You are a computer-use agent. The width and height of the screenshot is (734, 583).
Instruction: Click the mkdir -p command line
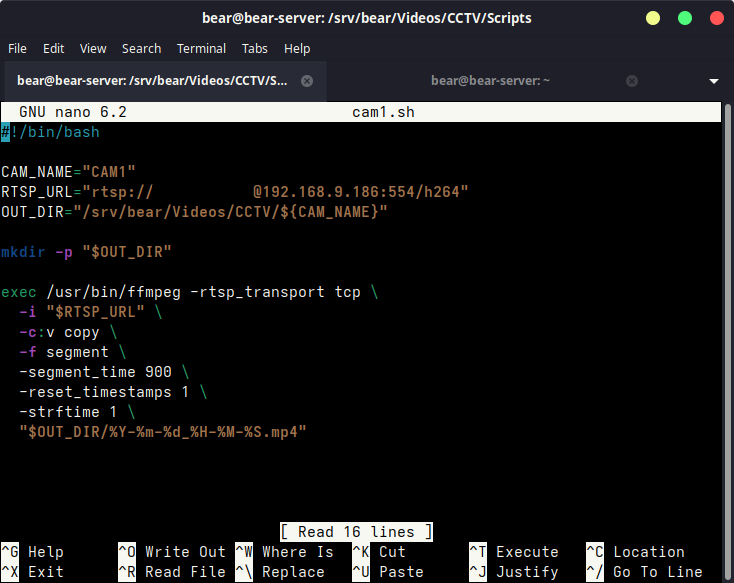(86, 252)
